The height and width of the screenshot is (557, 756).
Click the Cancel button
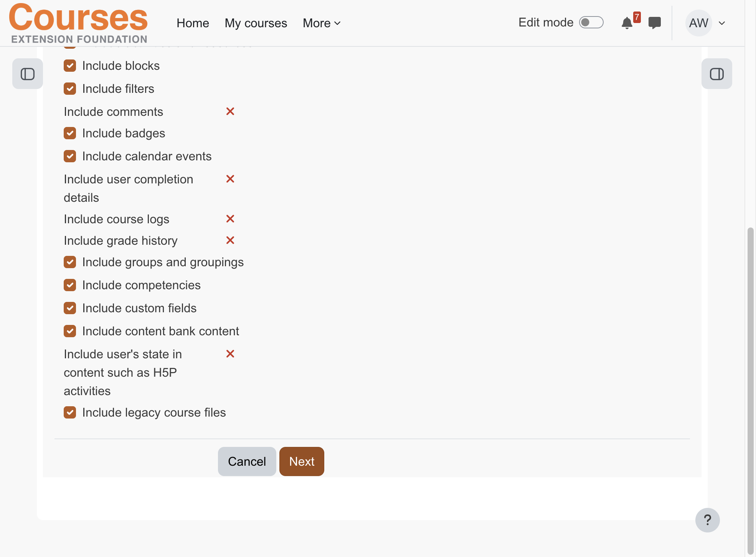[x=247, y=461]
